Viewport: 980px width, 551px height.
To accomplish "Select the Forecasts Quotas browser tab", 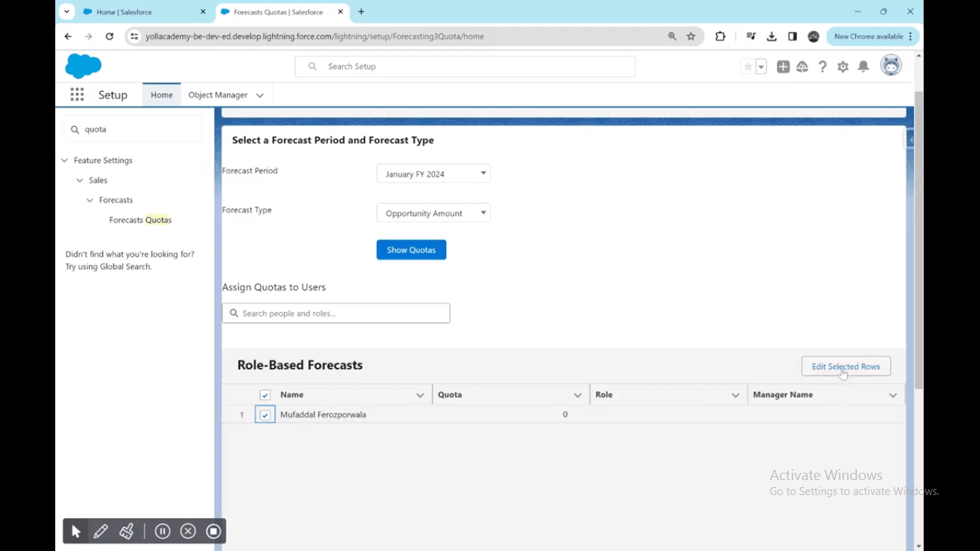I will (x=282, y=11).
